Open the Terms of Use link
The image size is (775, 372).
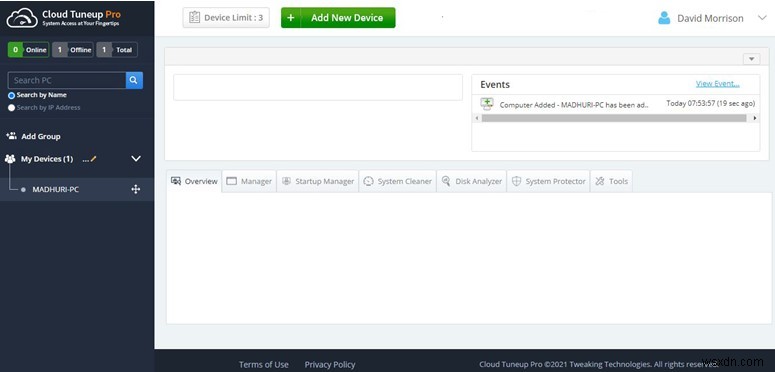[263, 365]
